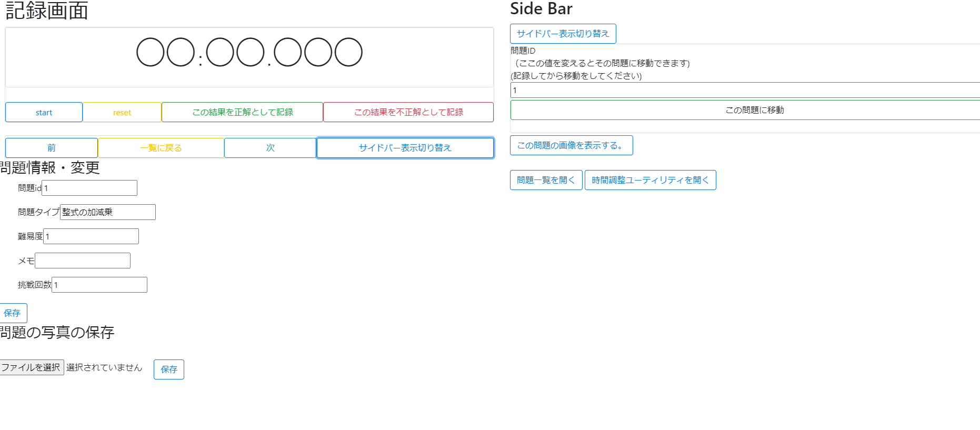Viewport: 980px width, 430px height.
Task: Save problem info with 保存 button
Action: pyautogui.click(x=13, y=313)
